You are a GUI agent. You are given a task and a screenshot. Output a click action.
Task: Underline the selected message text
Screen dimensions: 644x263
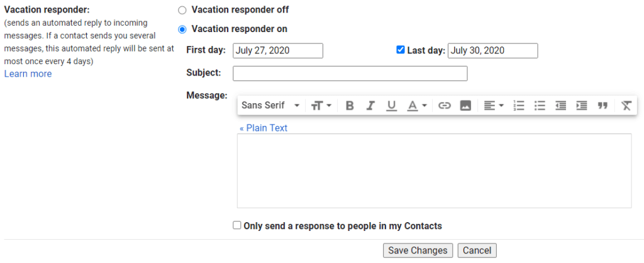click(x=392, y=106)
